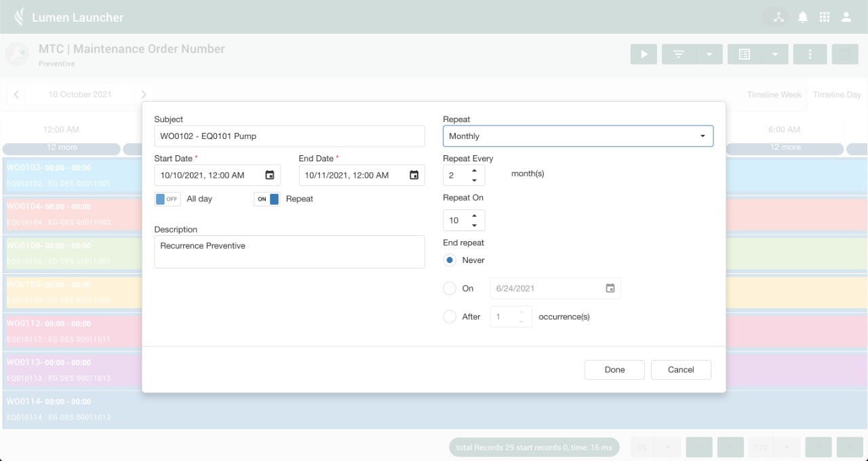This screenshot has width=868, height=461.
Task: Turn off the Repeat toggle
Action: click(267, 199)
